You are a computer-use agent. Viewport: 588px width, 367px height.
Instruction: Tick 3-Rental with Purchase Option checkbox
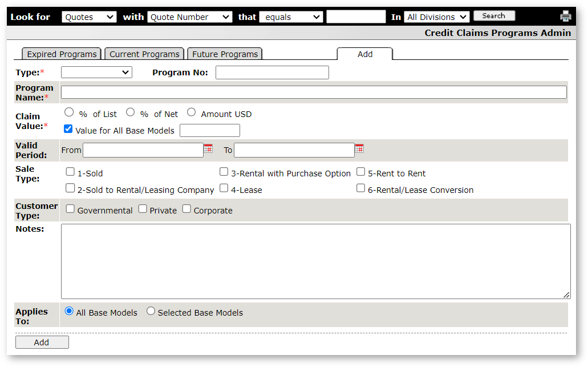[224, 172]
